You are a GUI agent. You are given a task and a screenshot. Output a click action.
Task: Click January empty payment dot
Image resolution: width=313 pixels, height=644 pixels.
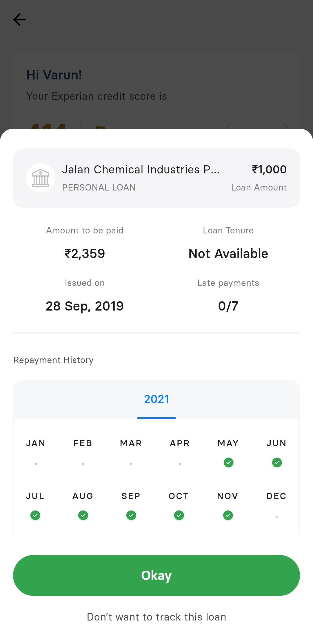tap(36, 464)
